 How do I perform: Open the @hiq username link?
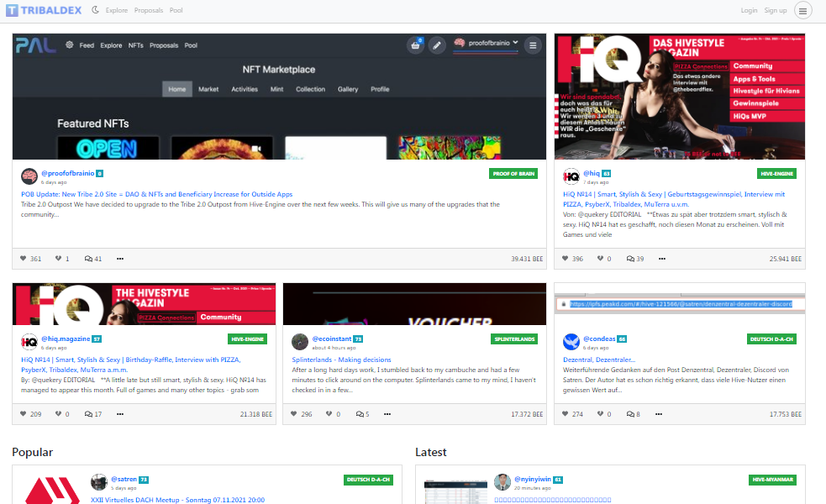coord(591,173)
